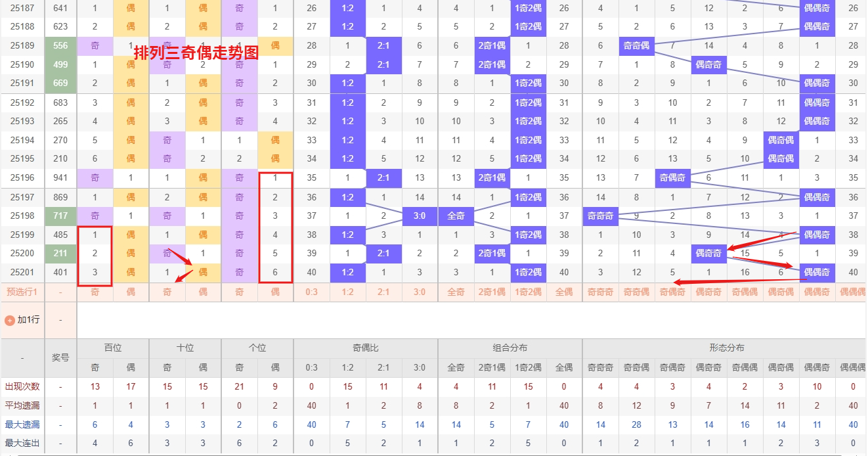This screenshot has width=868, height=456.
Task: Click winning number 717 in row 25198
Action: (60, 216)
